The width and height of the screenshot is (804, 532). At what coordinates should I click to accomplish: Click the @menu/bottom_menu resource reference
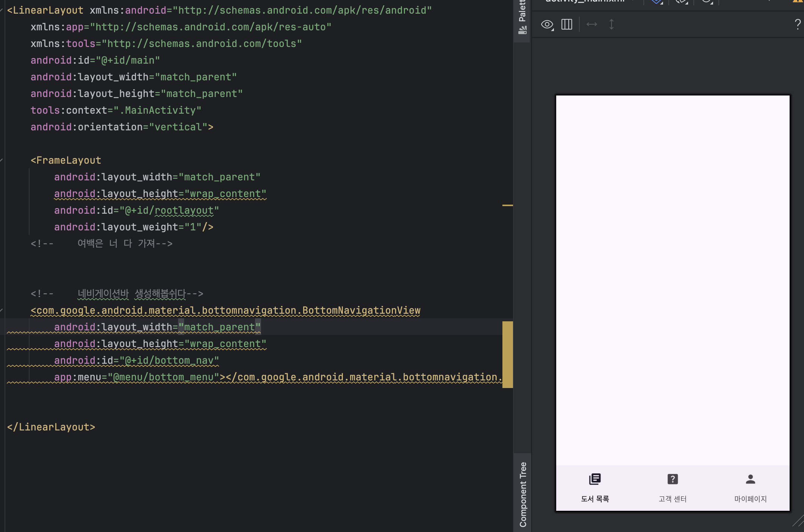(x=163, y=377)
